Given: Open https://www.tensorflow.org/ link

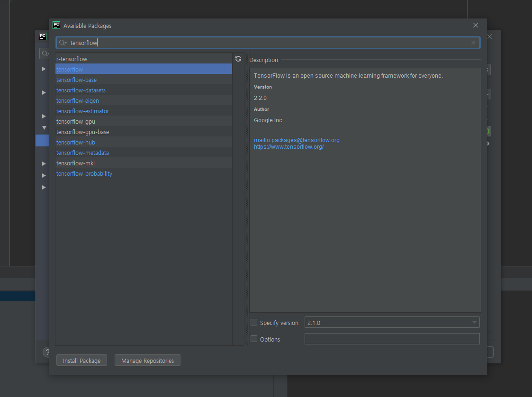Looking at the screenshot, I should tap(289, 147).
